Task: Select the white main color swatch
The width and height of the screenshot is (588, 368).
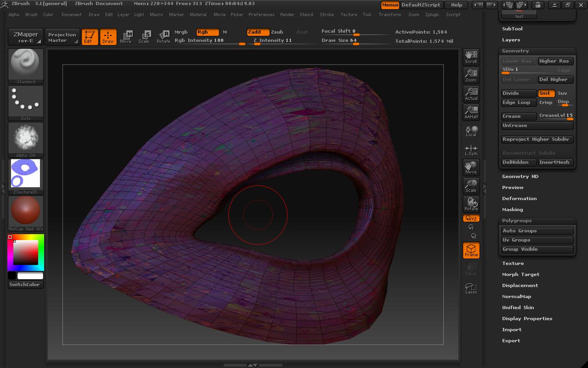Action: click(30, 276)
